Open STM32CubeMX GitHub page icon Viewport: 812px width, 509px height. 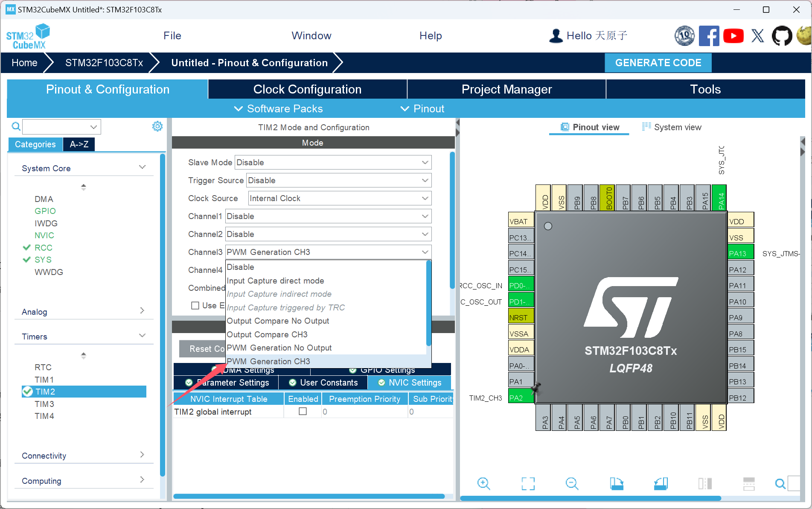782,36
